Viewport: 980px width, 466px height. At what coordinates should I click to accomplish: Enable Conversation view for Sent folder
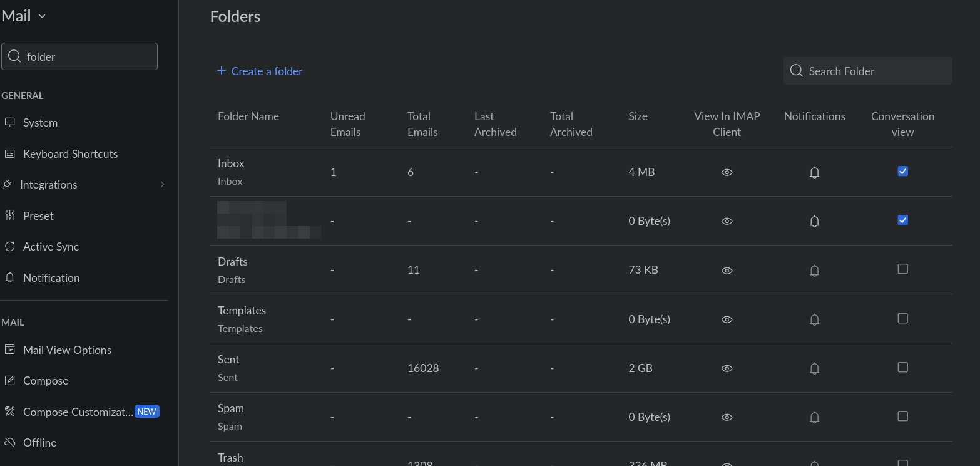(902, 367)
